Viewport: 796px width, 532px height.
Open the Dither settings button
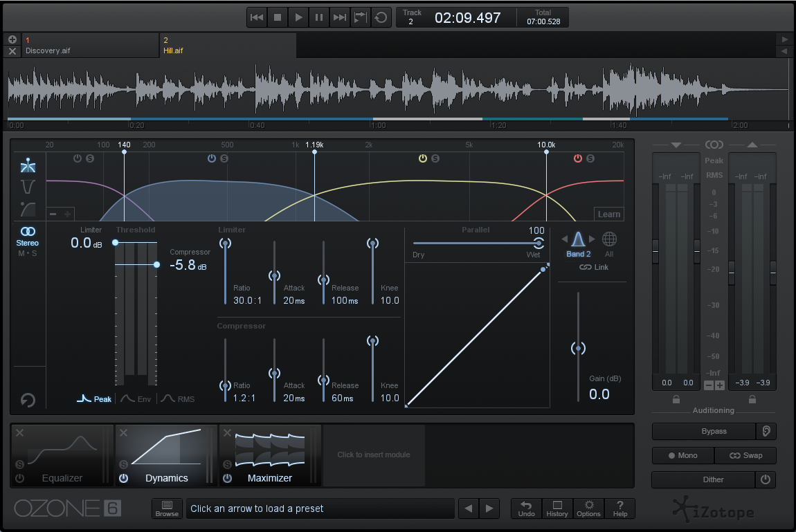coord(703,479)
